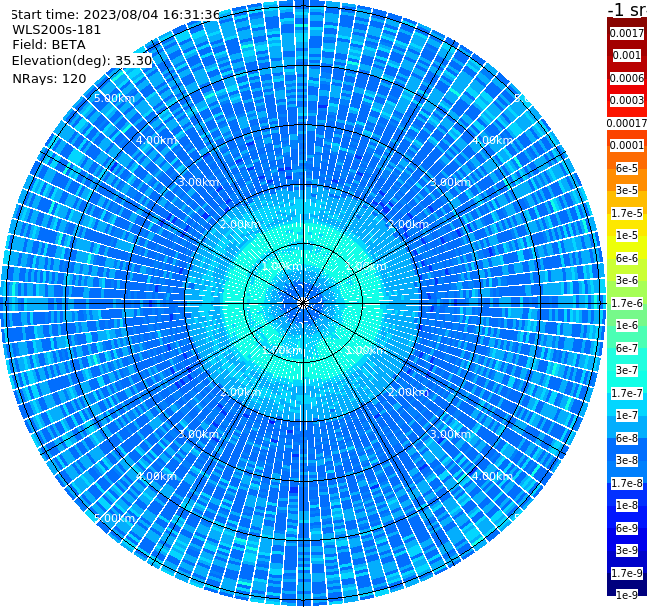Pick the 1.7e-9 colorbar label
647x607 pixels.
click(627, 573)
